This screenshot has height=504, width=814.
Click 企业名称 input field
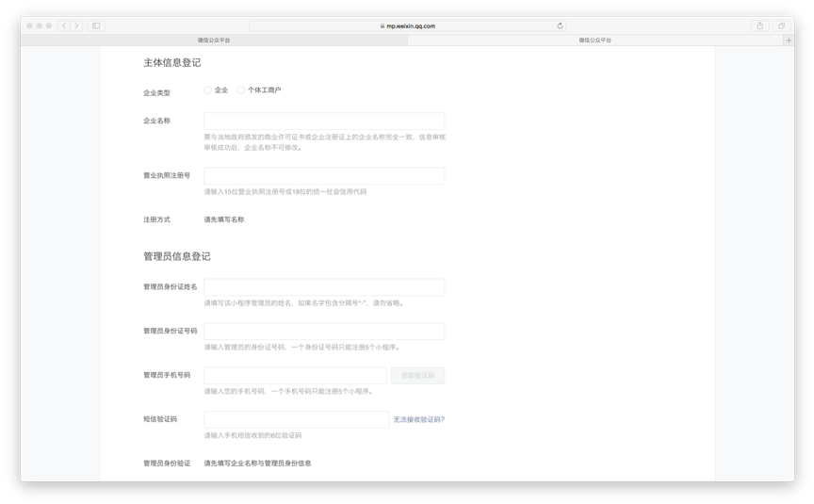(324, 121)
